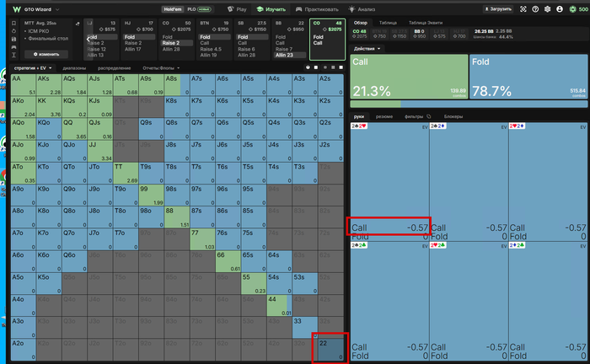Click the gear icon inside изменить button

point(35,54)
